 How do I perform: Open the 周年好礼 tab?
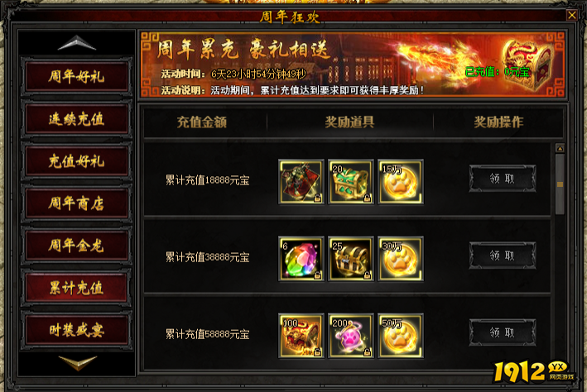pyautogui.click(x=76, y=76)
